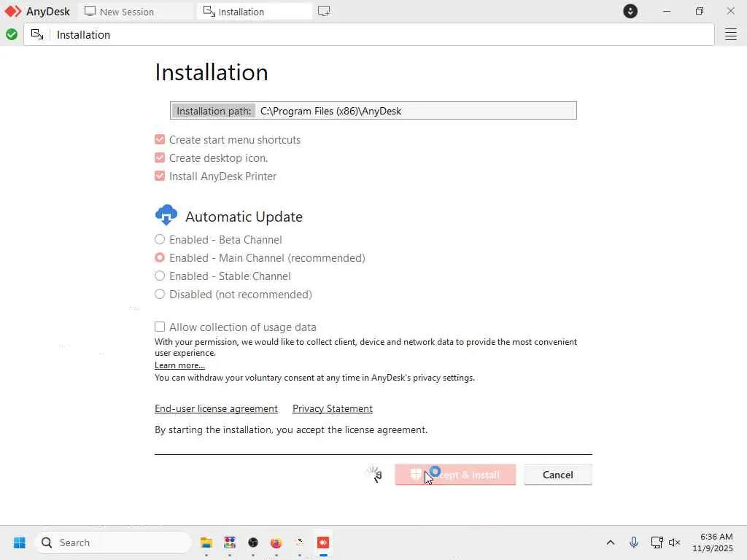Click the Automatic Update cloud icon

coord(166,215)
